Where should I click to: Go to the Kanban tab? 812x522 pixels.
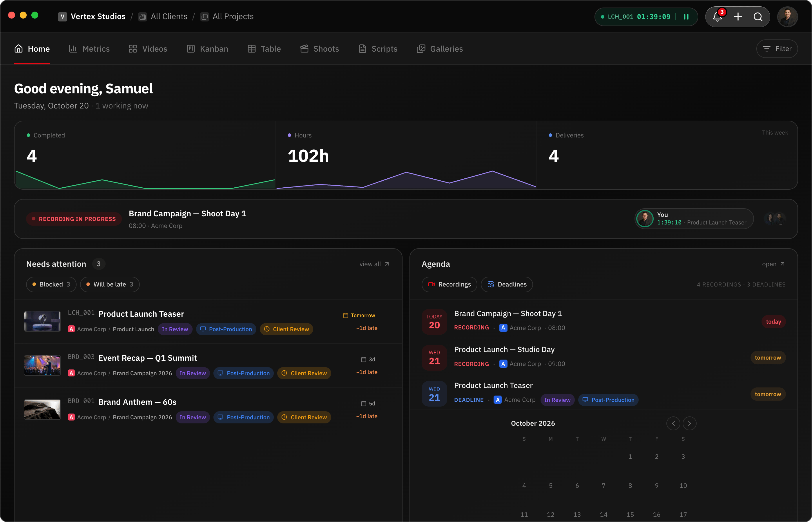pos(207,49)
